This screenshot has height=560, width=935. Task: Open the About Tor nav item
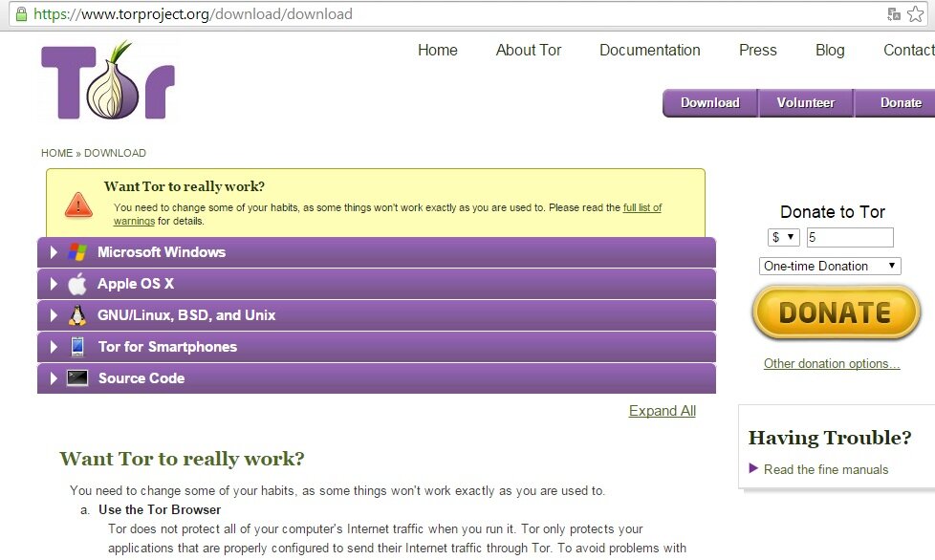coord(529,50)
